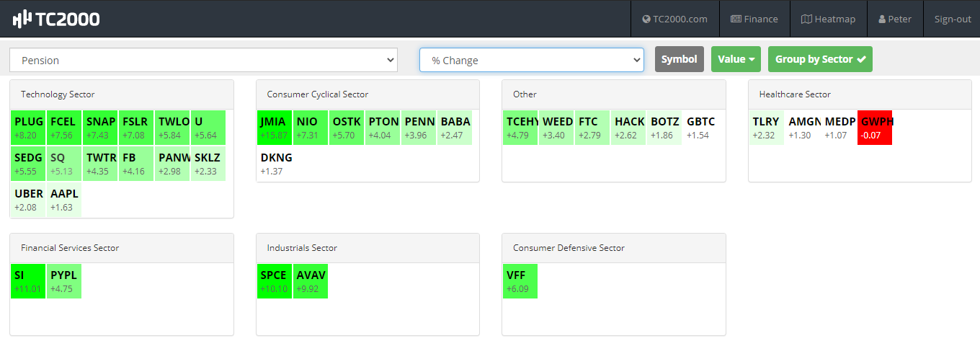Screen dimensions: 980x354
Task: Expand the Value dropdown button
Action: coord(736,59)
